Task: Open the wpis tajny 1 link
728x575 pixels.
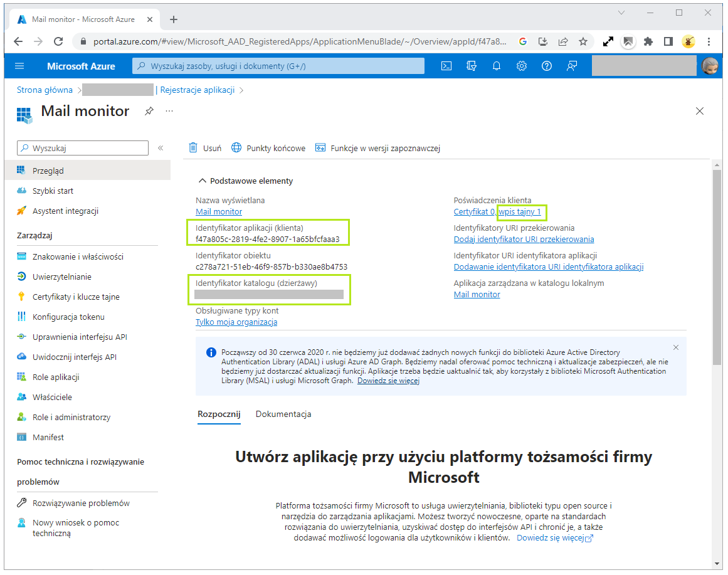Action: [521, 212]
